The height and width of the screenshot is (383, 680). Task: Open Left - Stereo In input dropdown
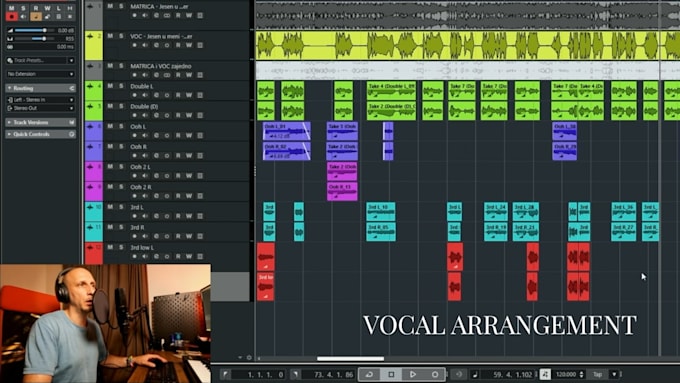[x=40, y=100]
